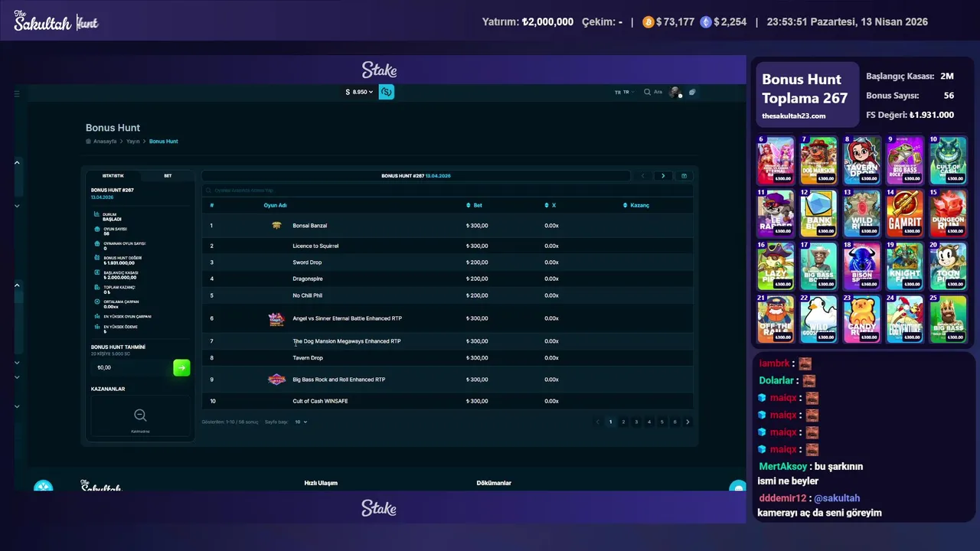Select The Dog Mansion Megaways row
980x551 pixels.
447,341
